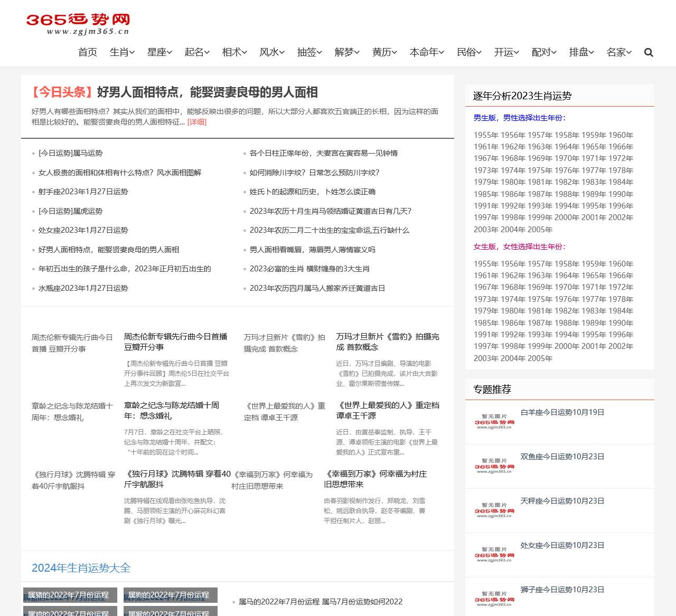Open the 365运势网 logo homepage
The image size is (676, 616).
(x=78, y=24)
